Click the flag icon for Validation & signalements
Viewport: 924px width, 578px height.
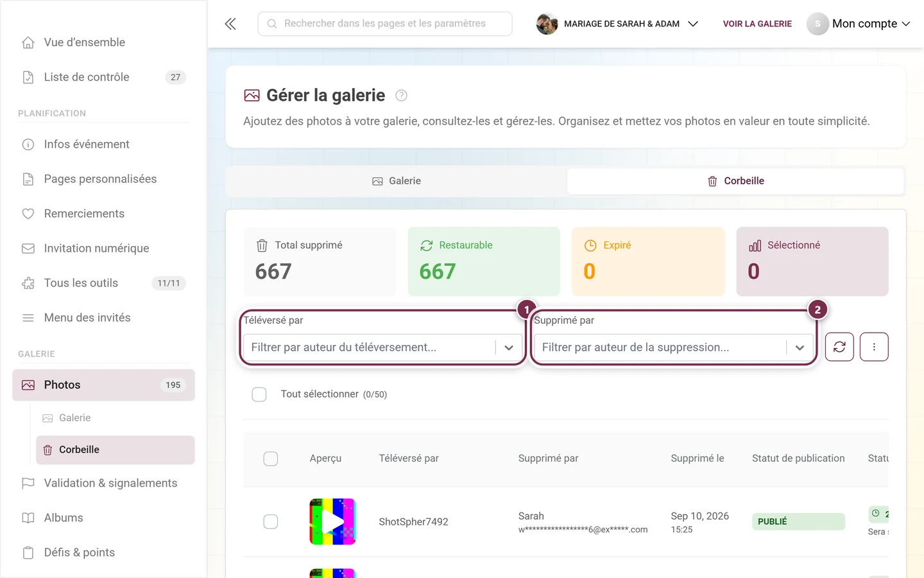click(x=28, y=483)
